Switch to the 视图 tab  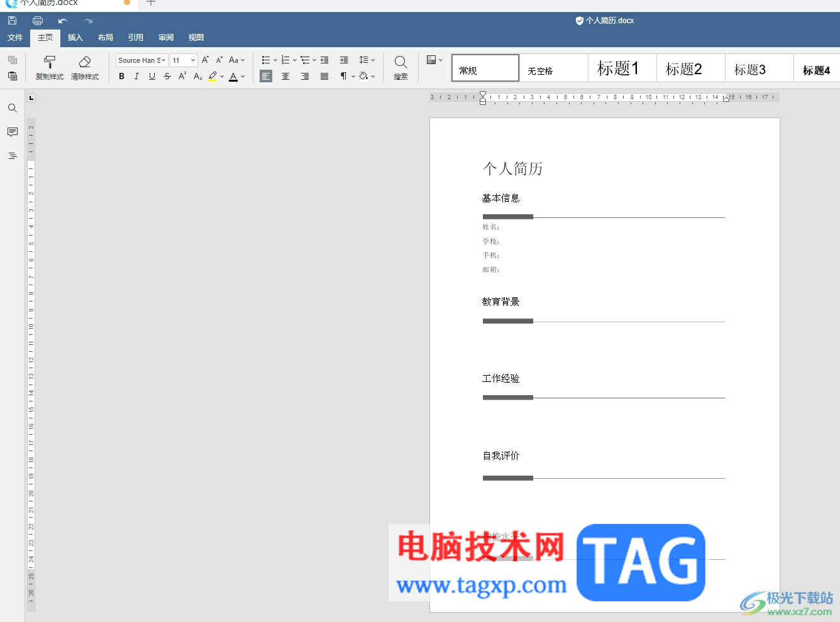click(x=196, y=38)
